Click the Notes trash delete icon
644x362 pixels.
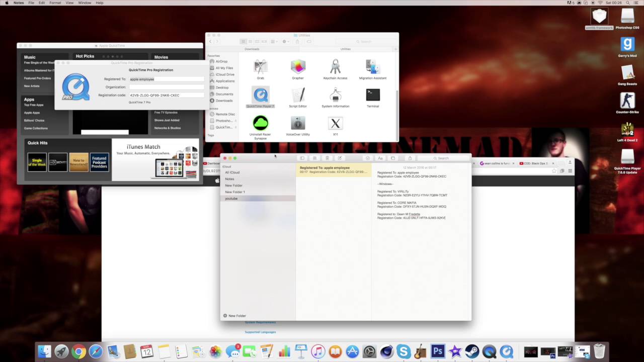327,158
